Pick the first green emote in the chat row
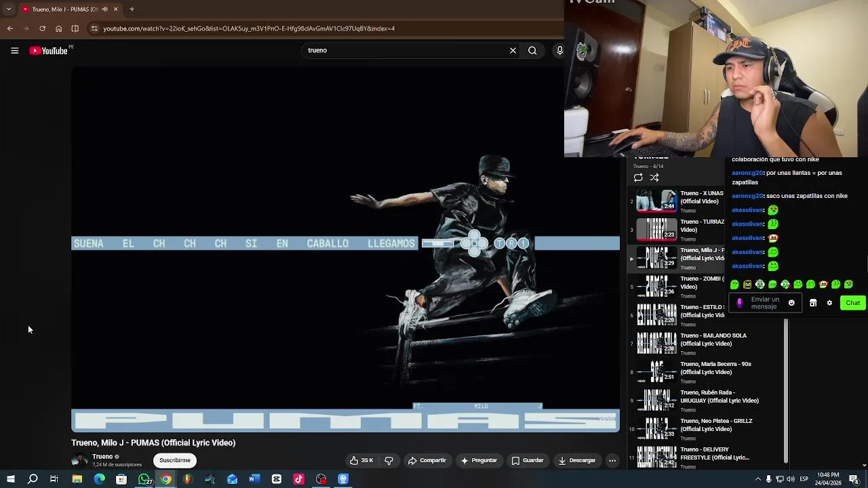868x488 pixels. pos(734,285)
